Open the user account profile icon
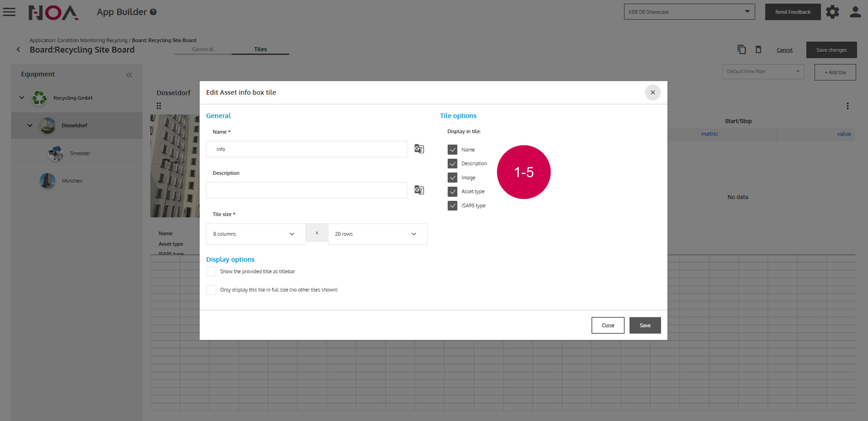This screenshot has width=868, height=421. click(x=855, y=12)
